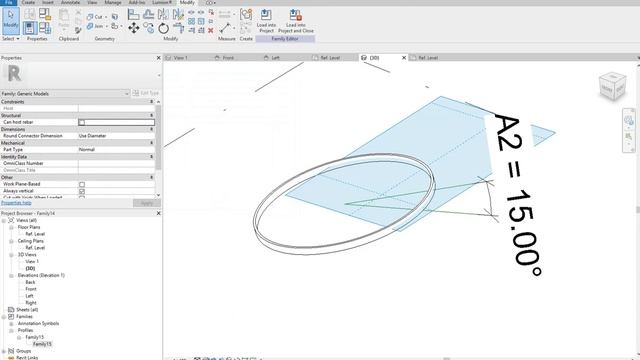The image size is (640, 360).
Task: Expand the Groups tree node
Action: (4, 351)
